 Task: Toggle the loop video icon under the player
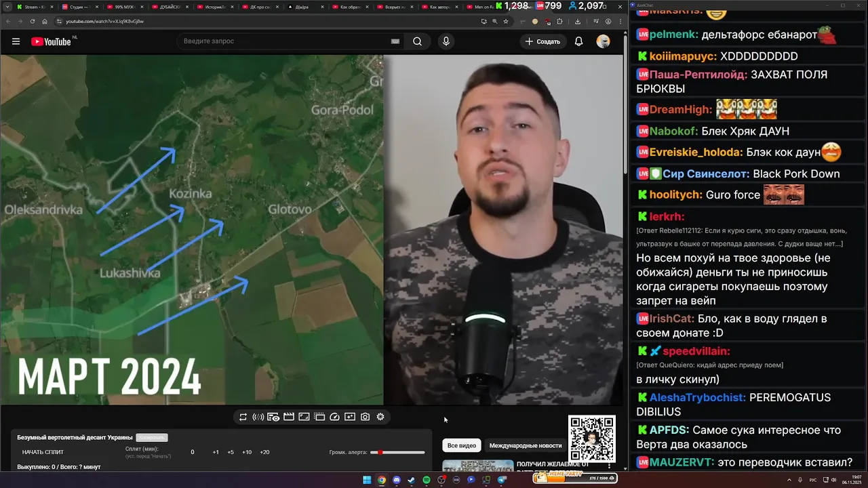click(243, 417)
